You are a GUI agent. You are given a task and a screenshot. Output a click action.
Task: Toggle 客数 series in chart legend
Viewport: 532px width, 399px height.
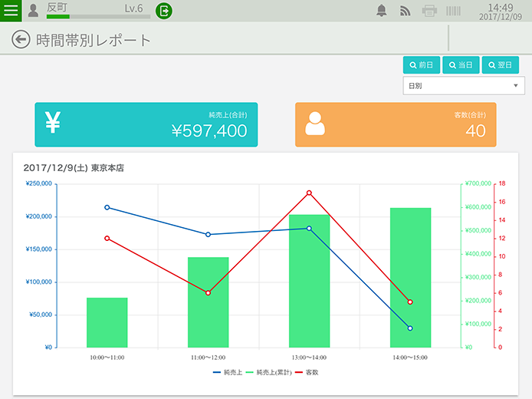[x=306, y=372]
